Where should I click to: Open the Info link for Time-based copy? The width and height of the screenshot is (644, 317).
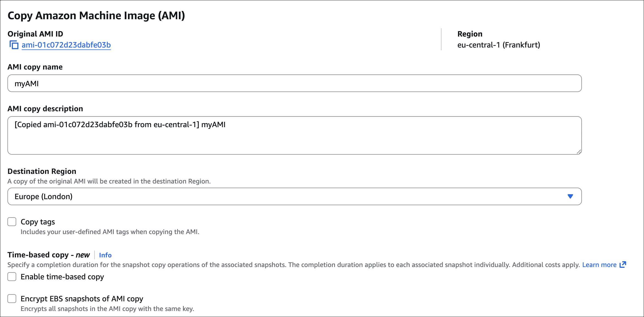pyautogui.click(x=105, y=255)
